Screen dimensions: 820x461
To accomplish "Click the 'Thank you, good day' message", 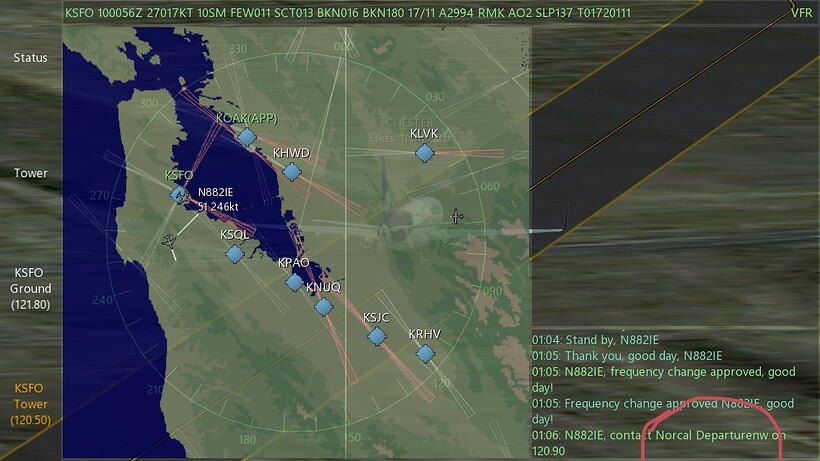I will tap(627, 356).
